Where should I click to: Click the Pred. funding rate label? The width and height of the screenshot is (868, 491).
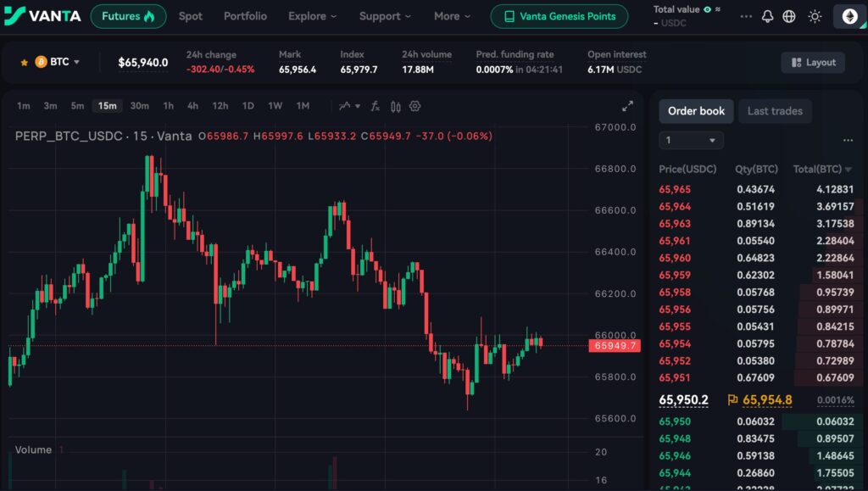coord(515,54)
